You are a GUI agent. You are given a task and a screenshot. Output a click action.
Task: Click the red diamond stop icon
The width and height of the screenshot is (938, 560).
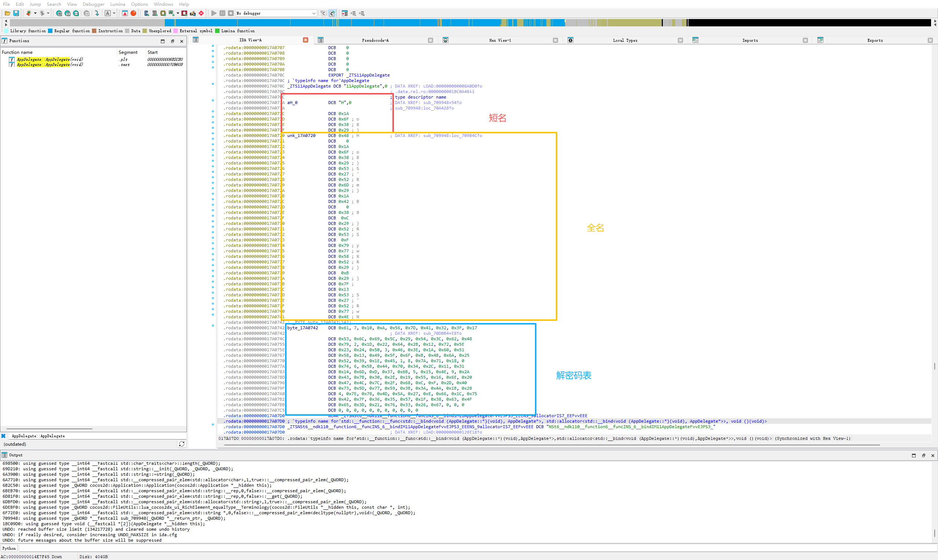[x=201, y=13]
